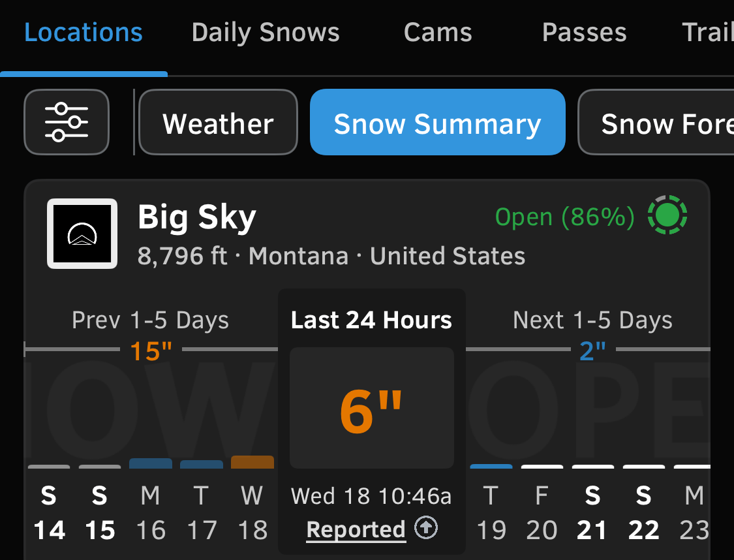
Task: Click the upload arrow icon beside Reported
Action: [x=426, y=528]
